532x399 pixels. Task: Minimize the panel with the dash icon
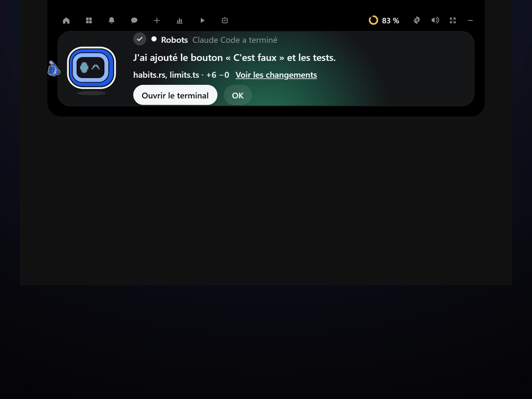click(470, 21)
